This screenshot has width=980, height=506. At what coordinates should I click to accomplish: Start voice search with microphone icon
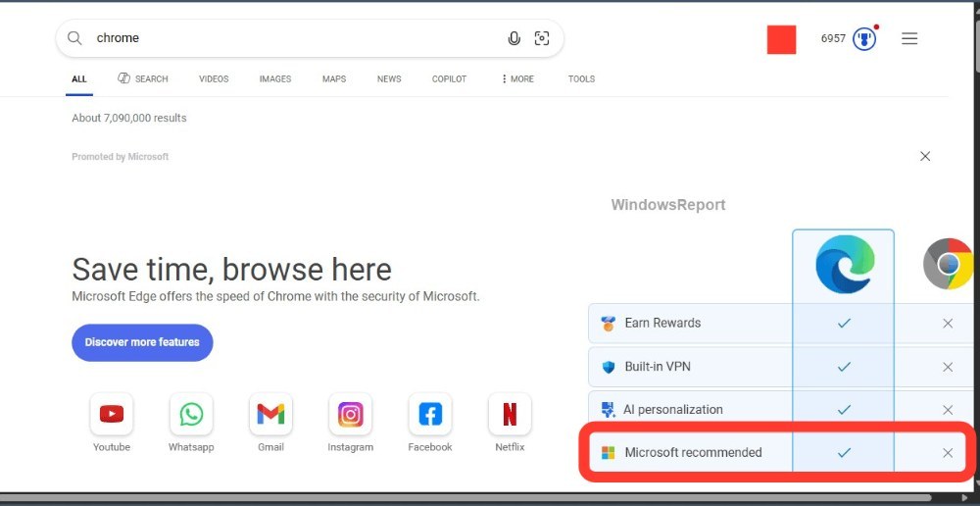[514, 38]
